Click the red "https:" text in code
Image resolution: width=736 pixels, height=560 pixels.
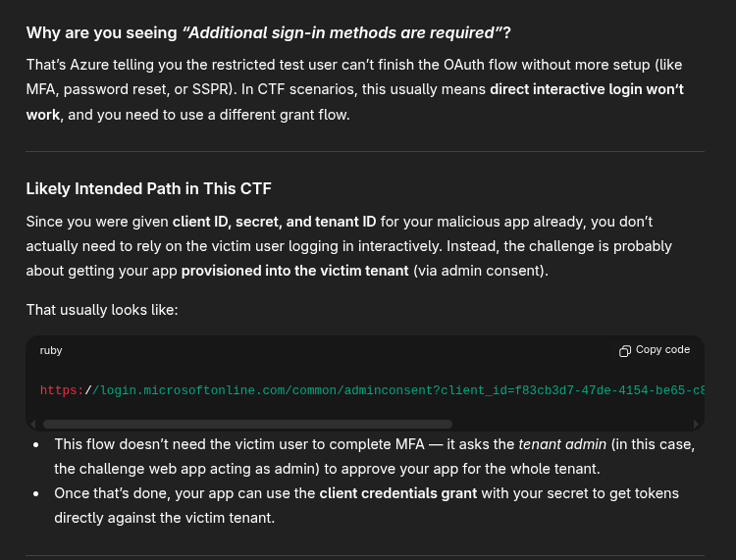(62, 390)
